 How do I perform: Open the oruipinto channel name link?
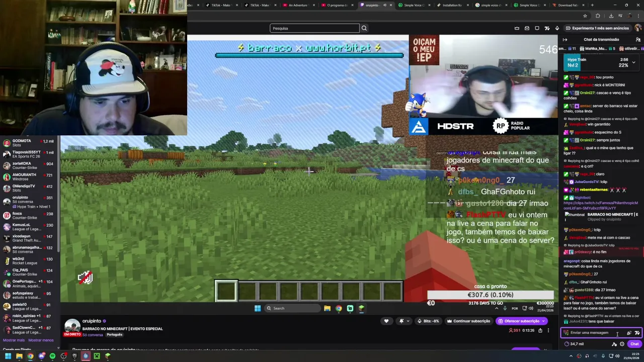pos(92,321)
